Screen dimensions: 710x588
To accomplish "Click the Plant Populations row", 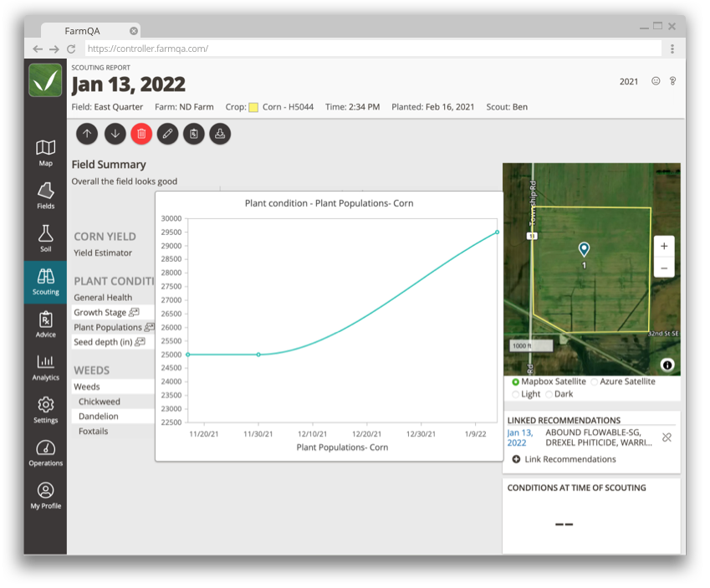I will [113, 327].
